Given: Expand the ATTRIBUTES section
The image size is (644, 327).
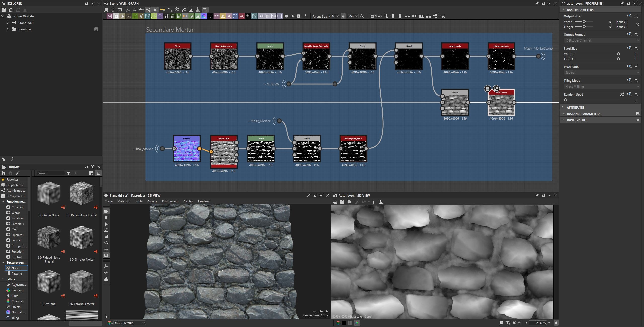Looking at the screenshot, I should point(563,107).
